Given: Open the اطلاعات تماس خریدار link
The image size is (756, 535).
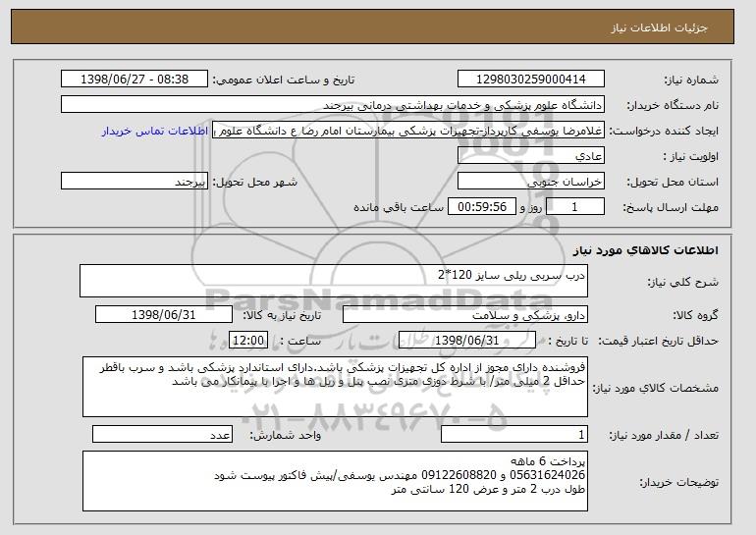Looking at the screenshot, I should tap(155, 131).
